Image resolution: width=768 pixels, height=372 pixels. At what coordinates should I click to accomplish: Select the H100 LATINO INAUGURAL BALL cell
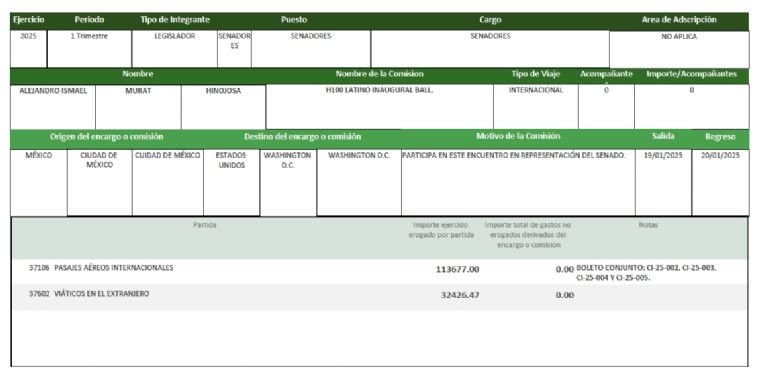[x=380, y=107]
